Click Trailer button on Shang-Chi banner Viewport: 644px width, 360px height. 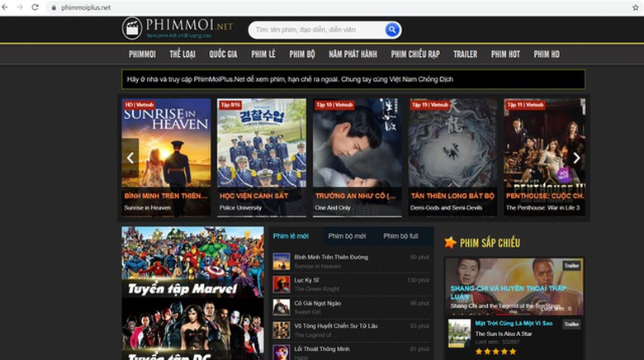click(571, 266)
